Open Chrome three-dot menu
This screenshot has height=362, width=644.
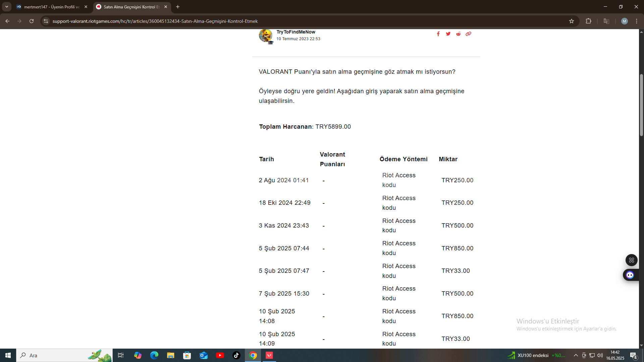pos(637,21)
